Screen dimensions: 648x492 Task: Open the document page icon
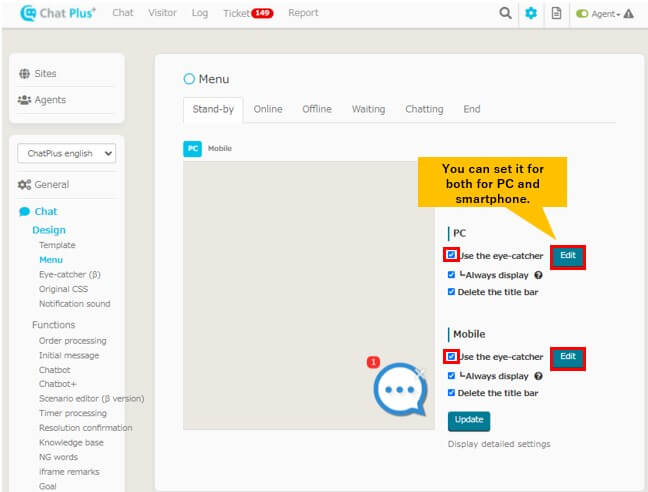point(556,13)
